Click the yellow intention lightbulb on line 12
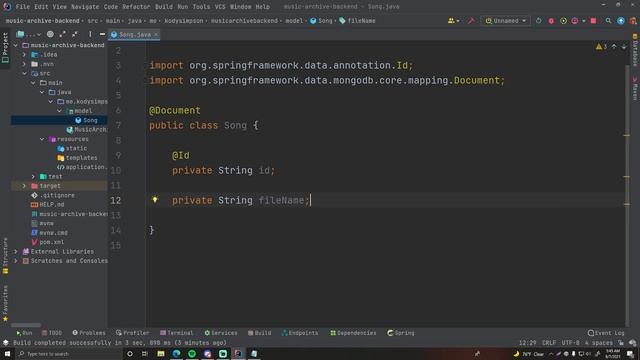 click(x=155, y=200)
